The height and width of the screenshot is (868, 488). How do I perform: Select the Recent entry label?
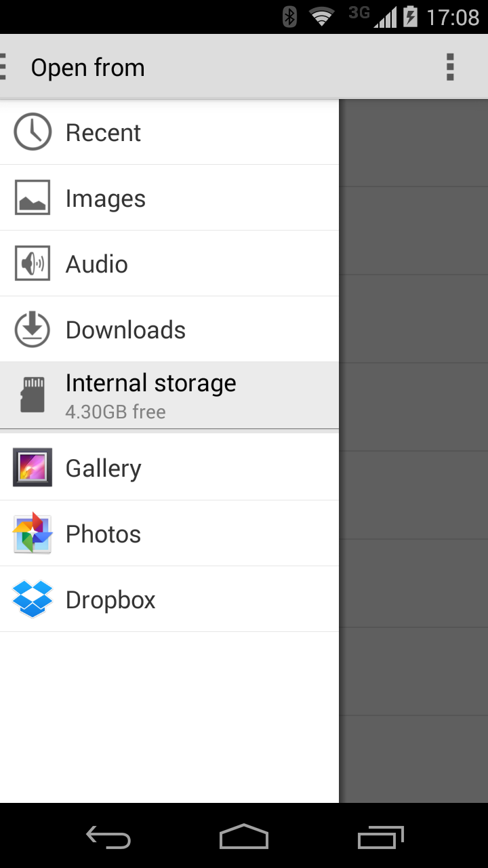coord(103,132)
